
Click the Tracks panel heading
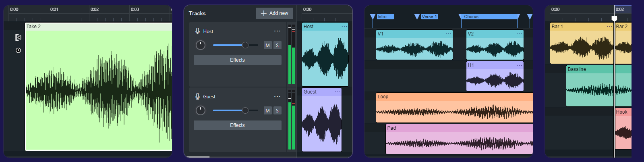coord(197,13)
